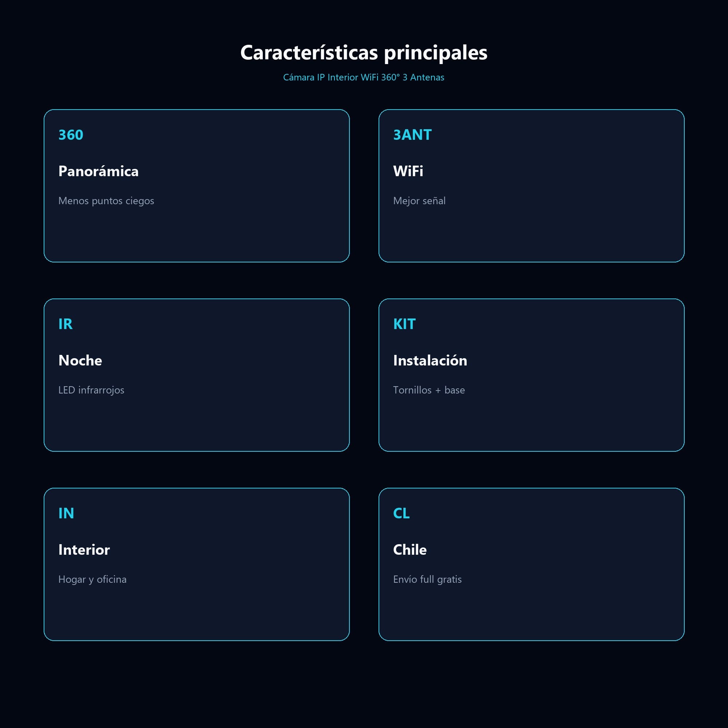The image size is (728, 728).
Task: Click the Mejor señal description
Action: point(419,201)
